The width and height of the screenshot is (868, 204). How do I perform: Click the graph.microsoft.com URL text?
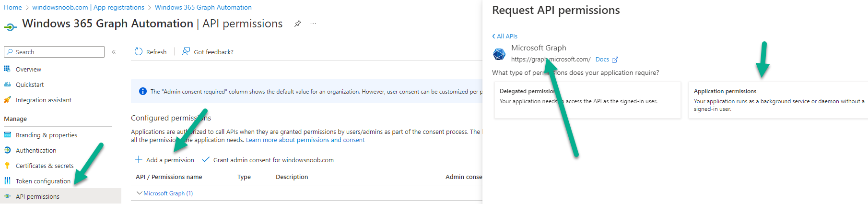(x=551, y=60)
